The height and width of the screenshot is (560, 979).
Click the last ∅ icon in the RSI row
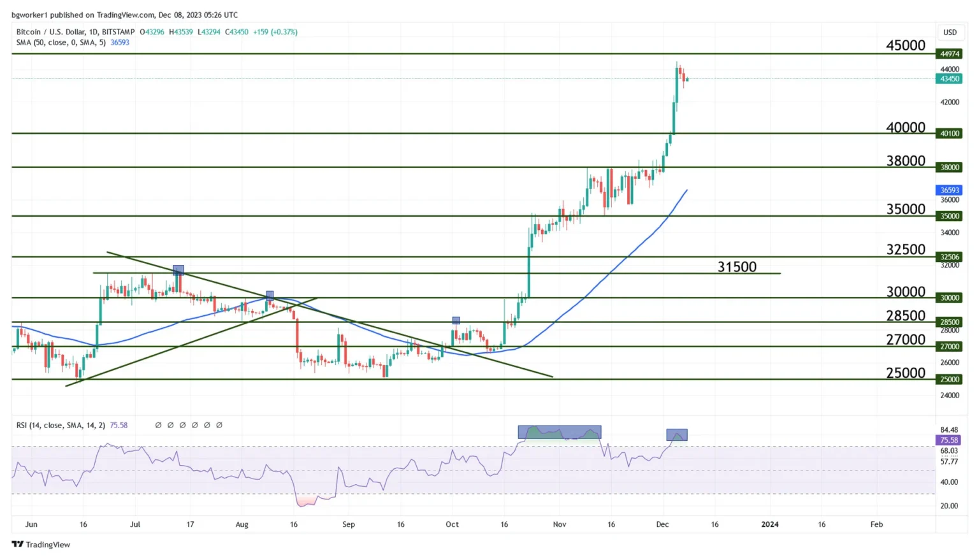(x=220, y=425)
